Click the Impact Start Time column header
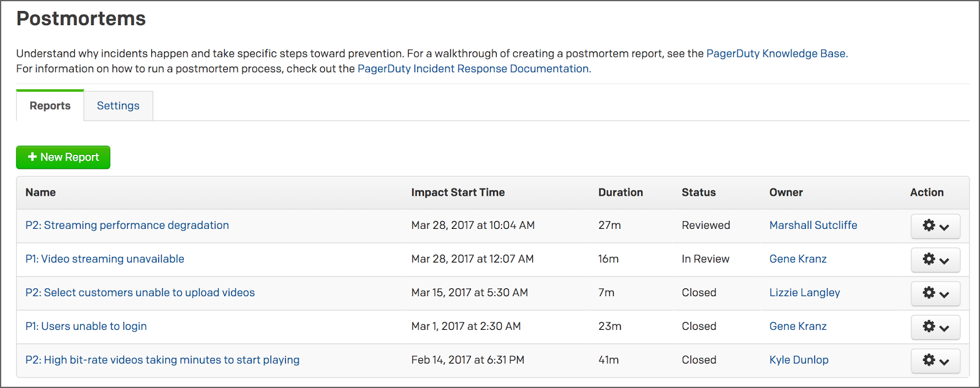This screenshot has width=980, height=388. pyautogui.click(x=458, y=192)
